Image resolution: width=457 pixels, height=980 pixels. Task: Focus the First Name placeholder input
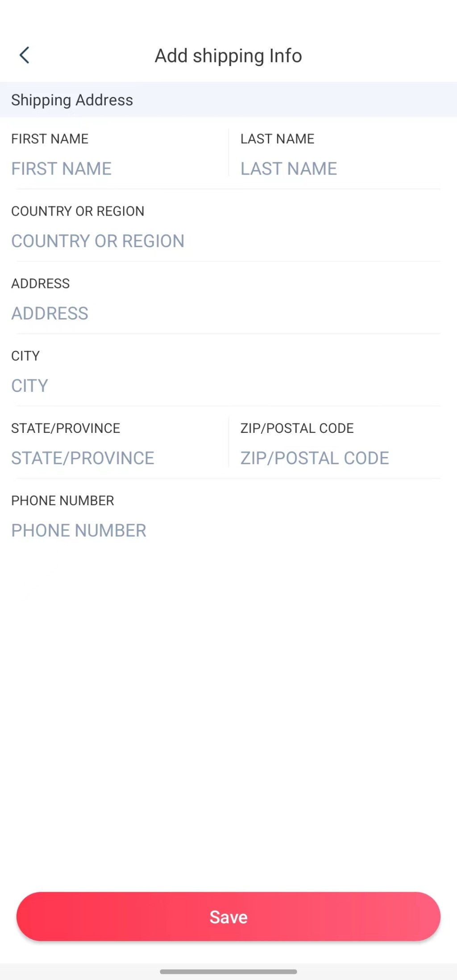pyautogui.click(x=62, y=169)
